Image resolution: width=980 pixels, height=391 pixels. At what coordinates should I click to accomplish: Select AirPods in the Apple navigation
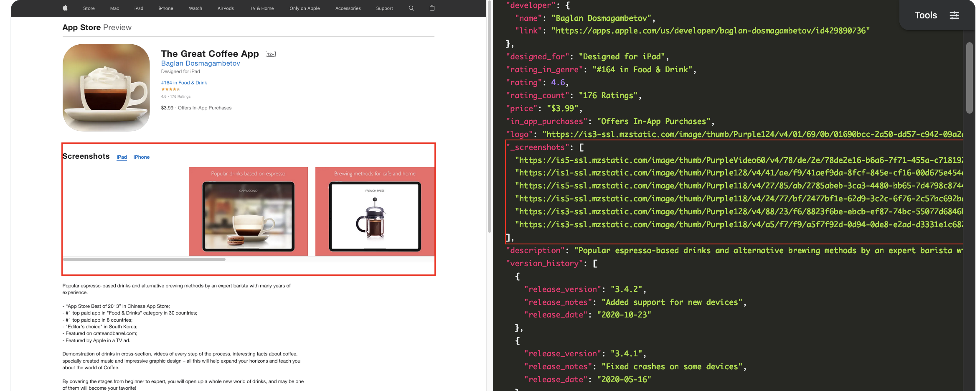[x=225, y=8]
